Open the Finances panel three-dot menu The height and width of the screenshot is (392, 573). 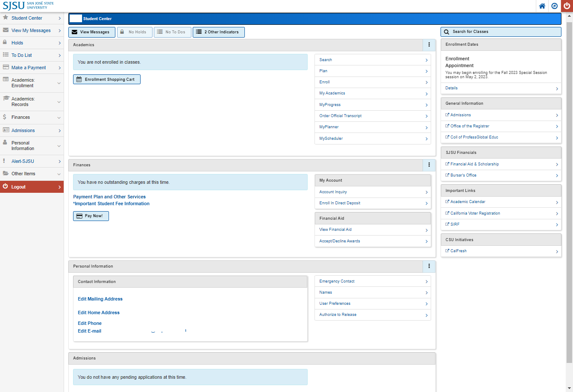coord(429,165)
